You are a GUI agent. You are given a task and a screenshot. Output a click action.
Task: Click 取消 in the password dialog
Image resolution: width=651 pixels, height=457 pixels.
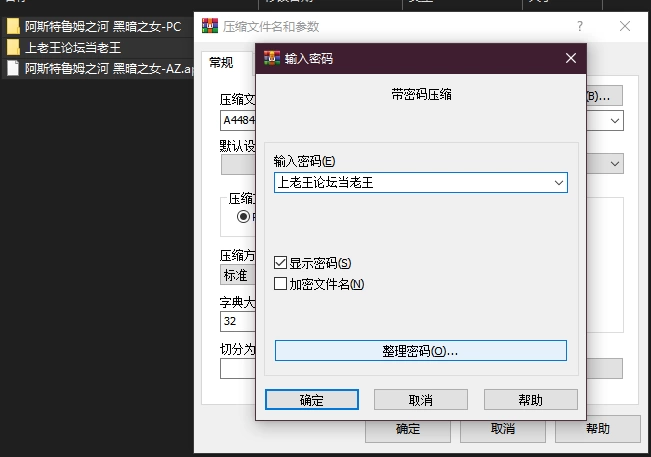coord(421,400)
